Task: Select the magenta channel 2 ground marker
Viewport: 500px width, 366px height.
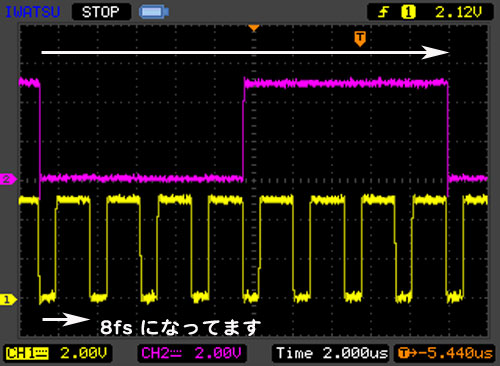Action: [x=7, y=179]
